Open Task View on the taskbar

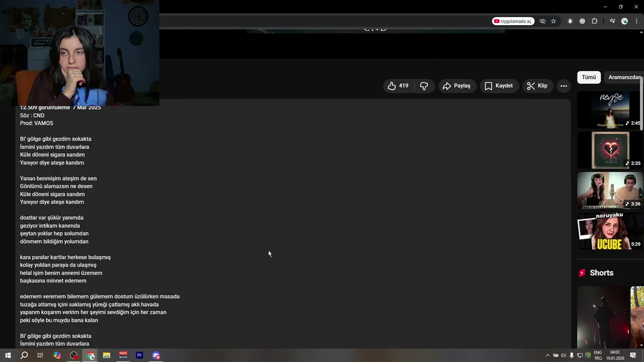[40, 355]
